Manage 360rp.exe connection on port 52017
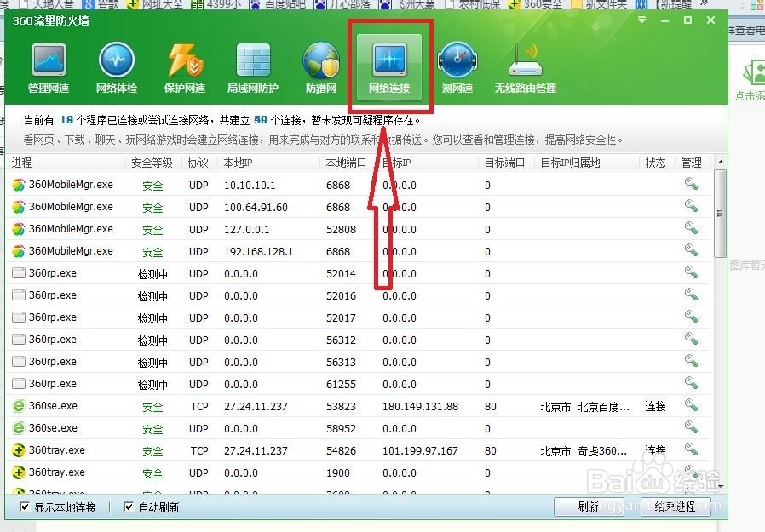Image resolution: width=765 pixels, height=532 pixels. coord(691,317)
